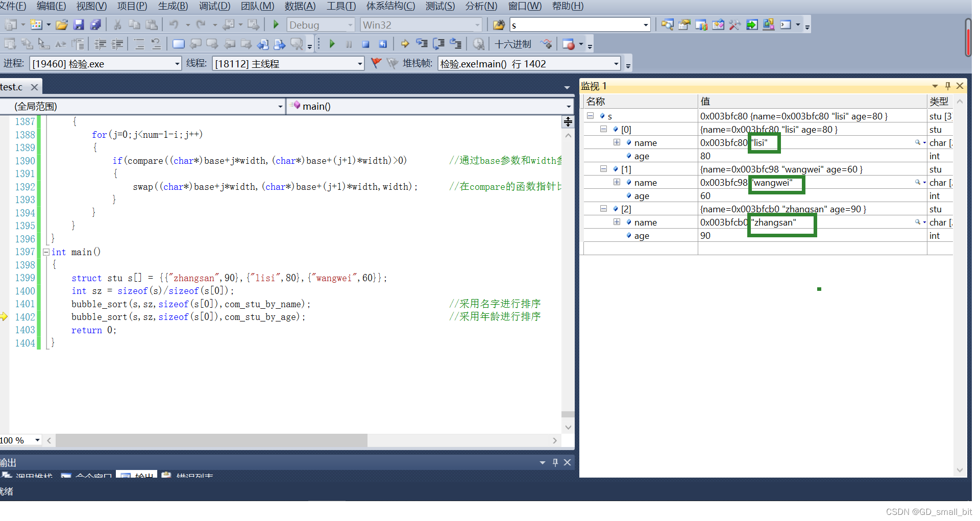Open the Properties window icon
Screen dimensions: 980x521
pyautogui.click(x=684, y=24)
